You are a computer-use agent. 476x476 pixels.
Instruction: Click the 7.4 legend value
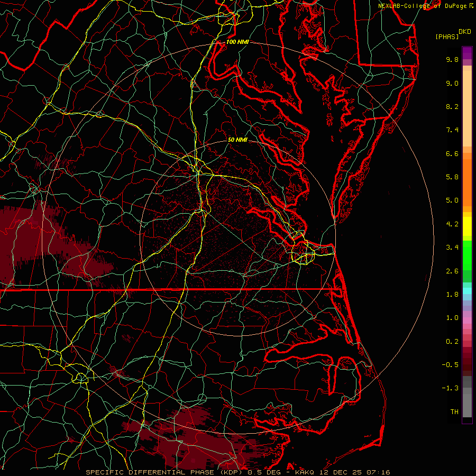point(452,130)
